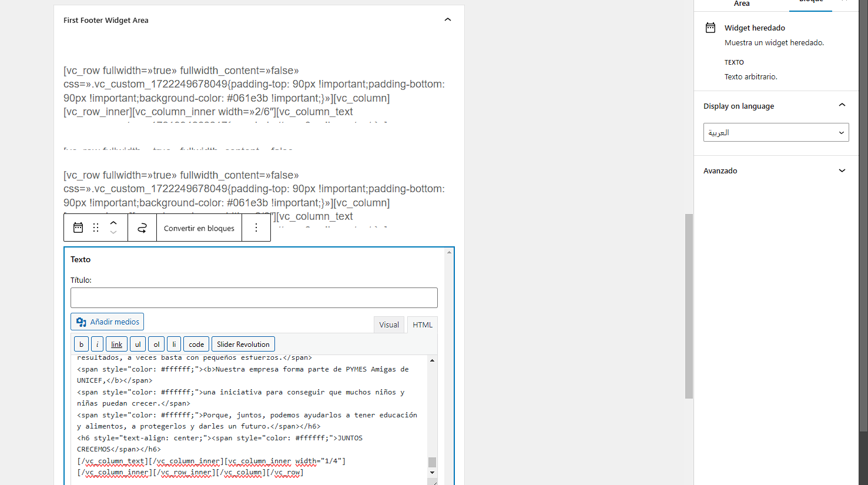
Task: Click the Slider Revolution quicktag button
Action: click(243, 344)
